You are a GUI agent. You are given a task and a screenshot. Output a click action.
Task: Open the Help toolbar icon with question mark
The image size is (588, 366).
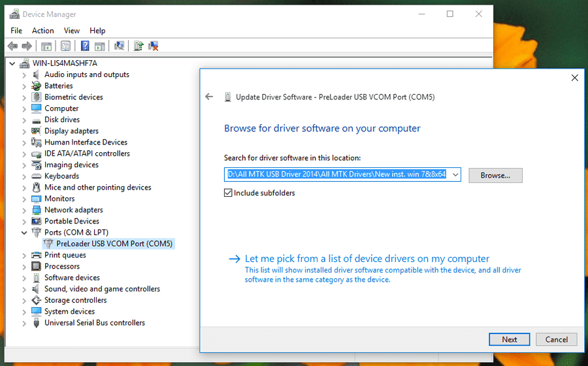pyautogui.click(x=85, y=46)
